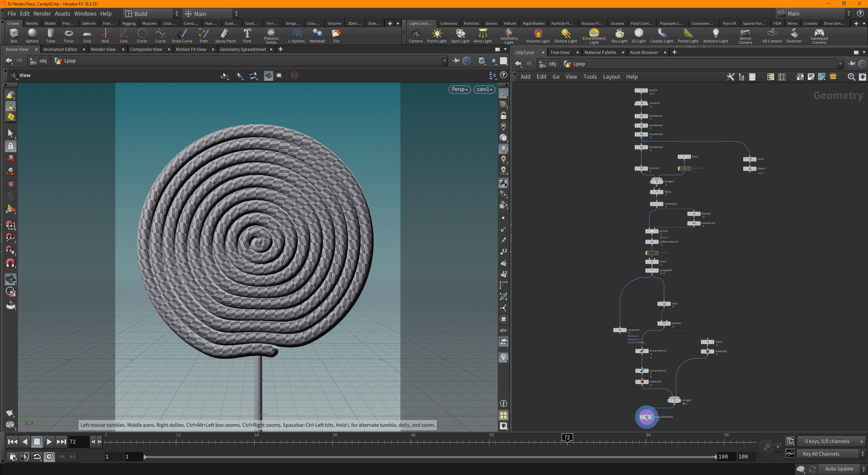Toggle real time playback clock button
The width and height of the screenshot is (868, 475).
(49, 457)
